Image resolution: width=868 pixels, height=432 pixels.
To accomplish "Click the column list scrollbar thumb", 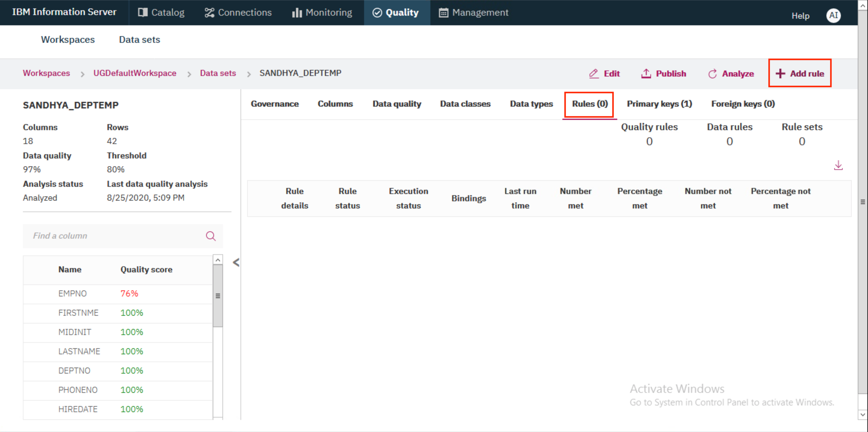I will (218, 296).
